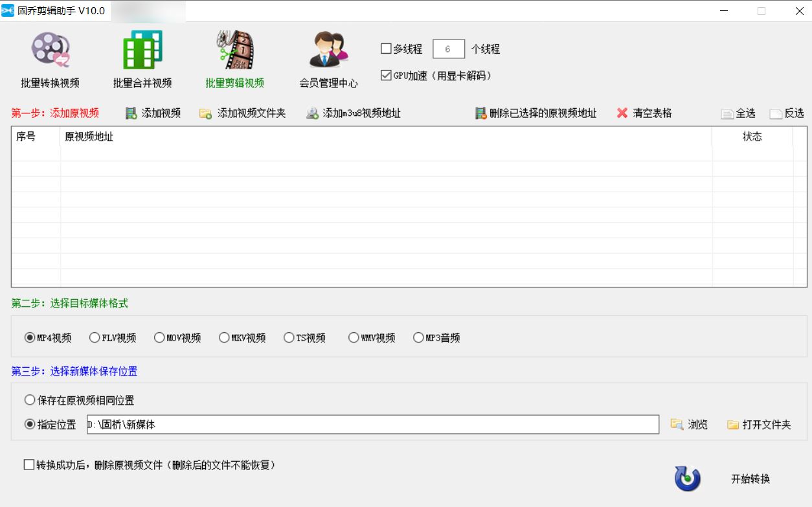Screen dimensions: 812x507
Task: Select the MP3音频 output format
Action: [x=419, y=337]
